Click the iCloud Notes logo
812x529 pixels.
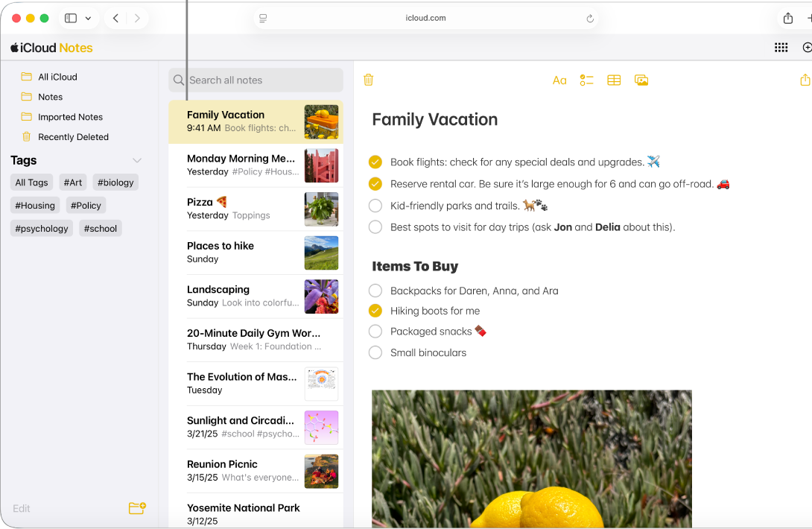pyautogui.click(x=51, y=48)
